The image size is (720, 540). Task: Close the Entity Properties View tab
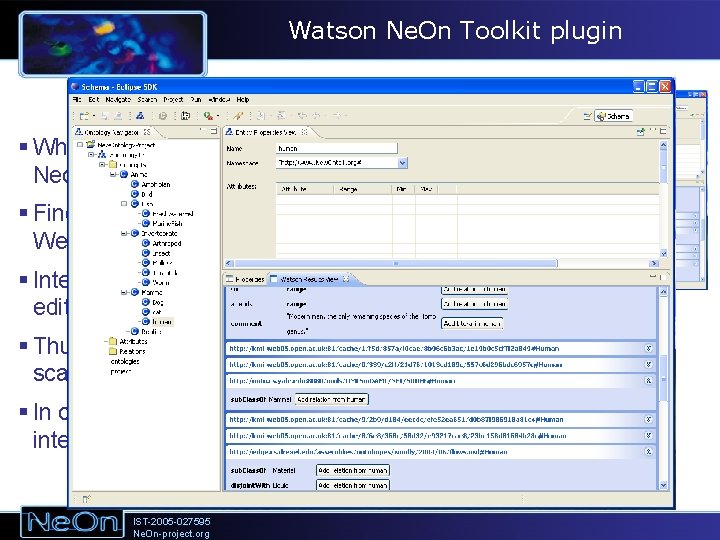[304, 132]
